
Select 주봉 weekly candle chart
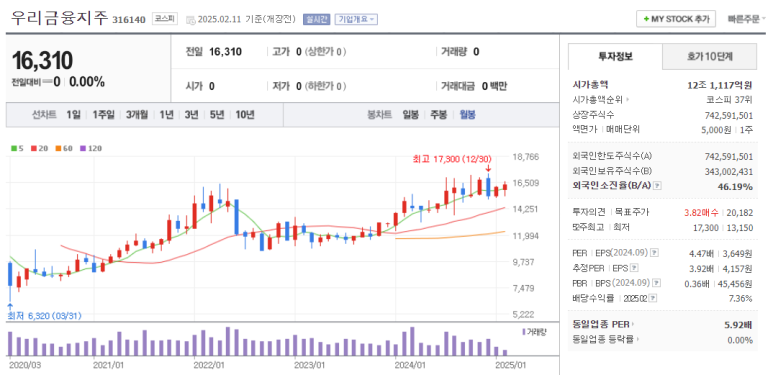click(439, 115)
